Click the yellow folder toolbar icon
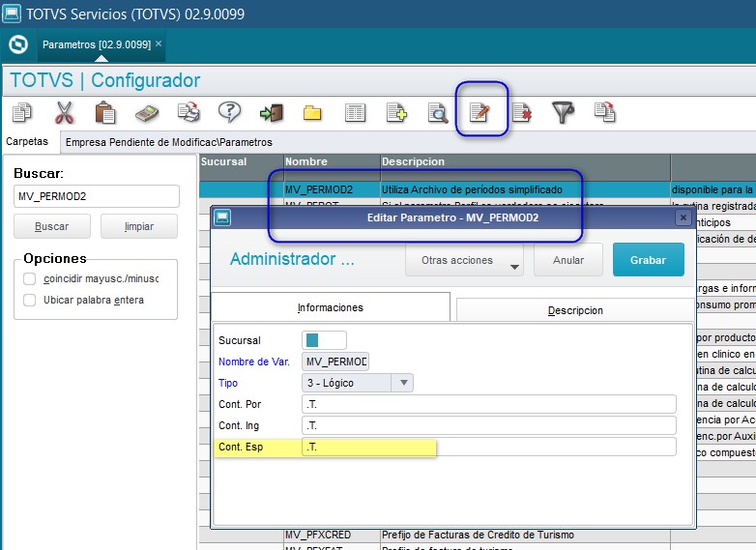This screenshot has height=550, width=756. coord(312,113)
